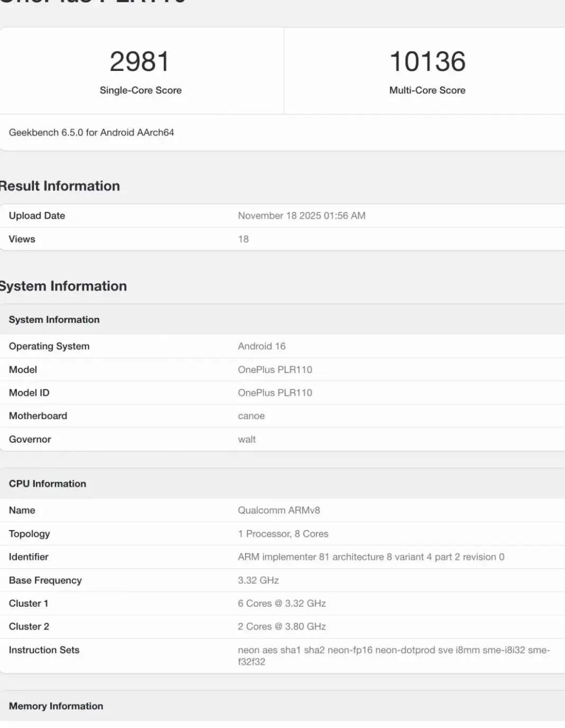Click the 2981 single-core score number

click(x=140, y=61)
